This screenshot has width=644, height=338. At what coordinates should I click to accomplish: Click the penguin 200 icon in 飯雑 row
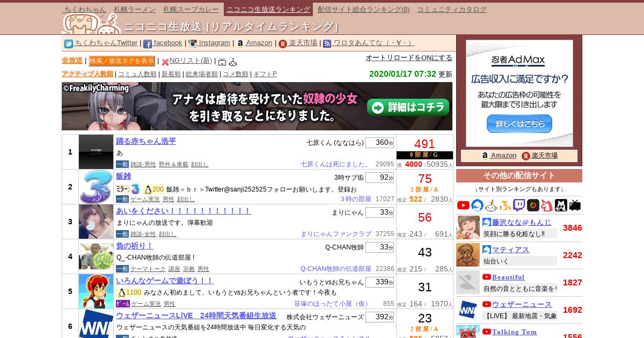(148, 189)
